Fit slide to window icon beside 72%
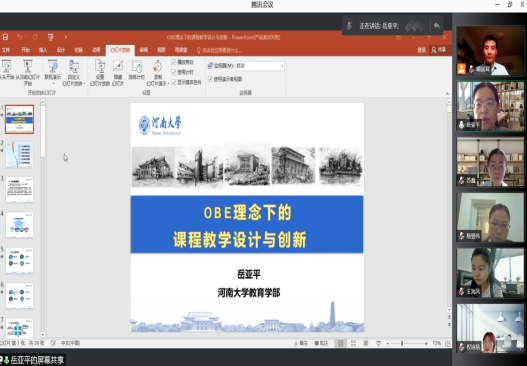This screenshot has width=527, height=366. click(x=447, y=343)
